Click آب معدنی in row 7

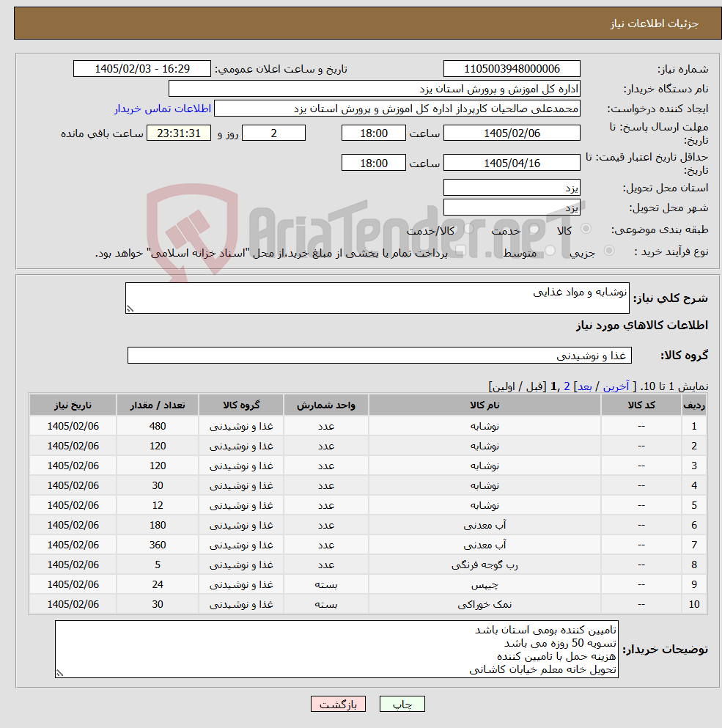coord(485,545)
